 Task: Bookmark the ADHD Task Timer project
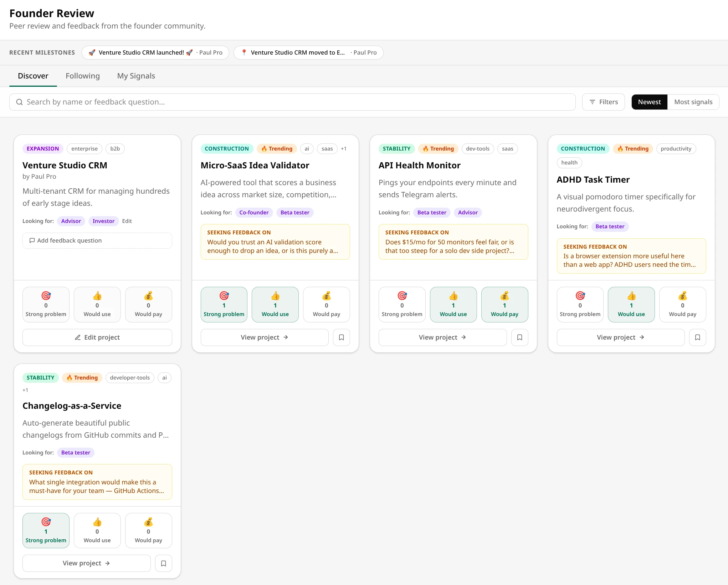pyautogui.click(x=698, y=337)
